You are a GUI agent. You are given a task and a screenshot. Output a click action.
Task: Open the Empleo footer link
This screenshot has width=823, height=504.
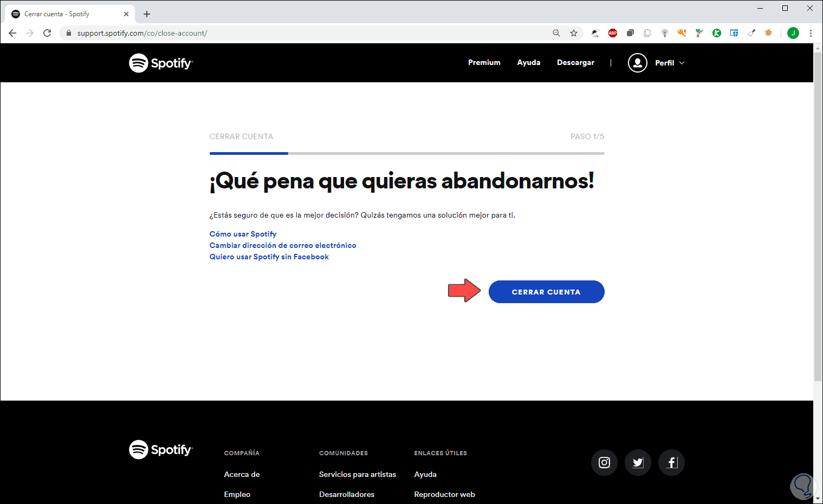coord(237,494)
